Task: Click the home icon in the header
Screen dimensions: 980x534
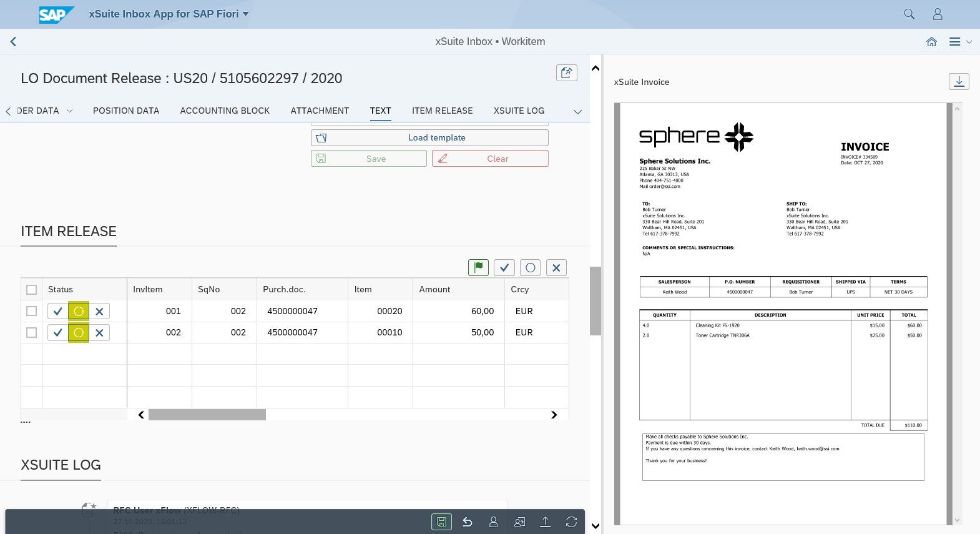Action: coord(931,42)
